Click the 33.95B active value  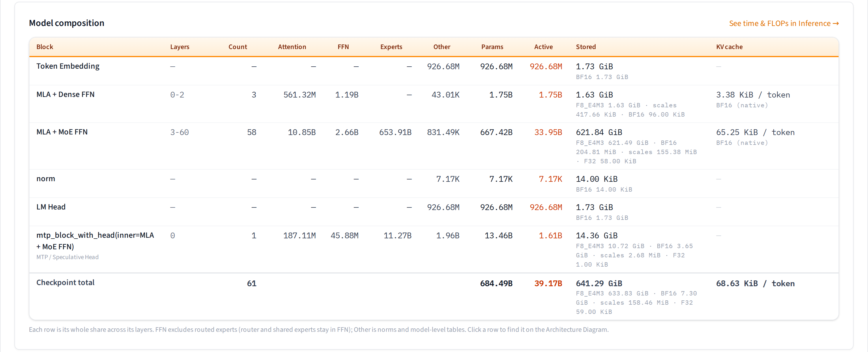(548, 132)
